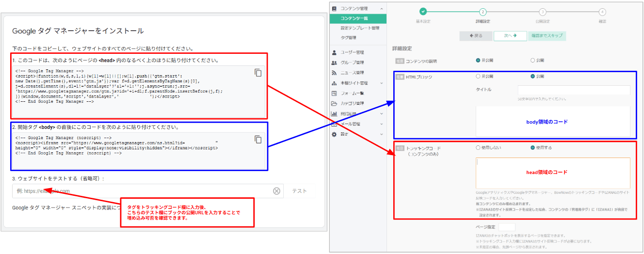Focus the HTMLブロック タイトル input
Viewport: 644px width, 254px height.
574,90
